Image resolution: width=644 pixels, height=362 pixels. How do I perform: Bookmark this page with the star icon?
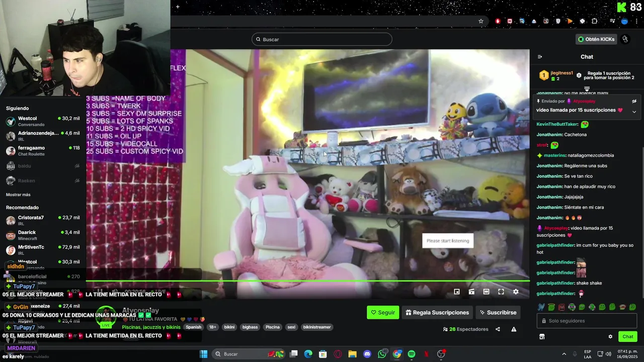click(481, 21)
